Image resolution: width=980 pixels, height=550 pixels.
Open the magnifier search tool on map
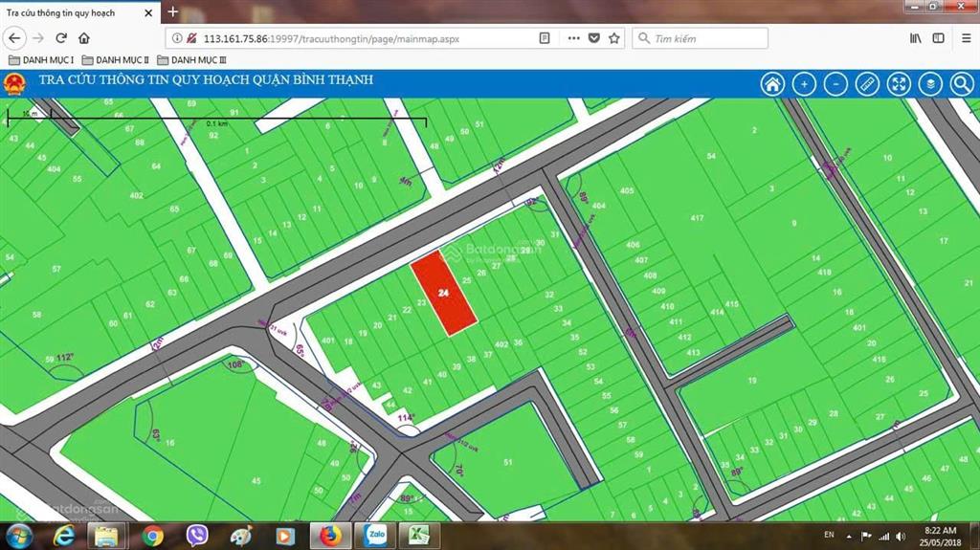(961, 84)
